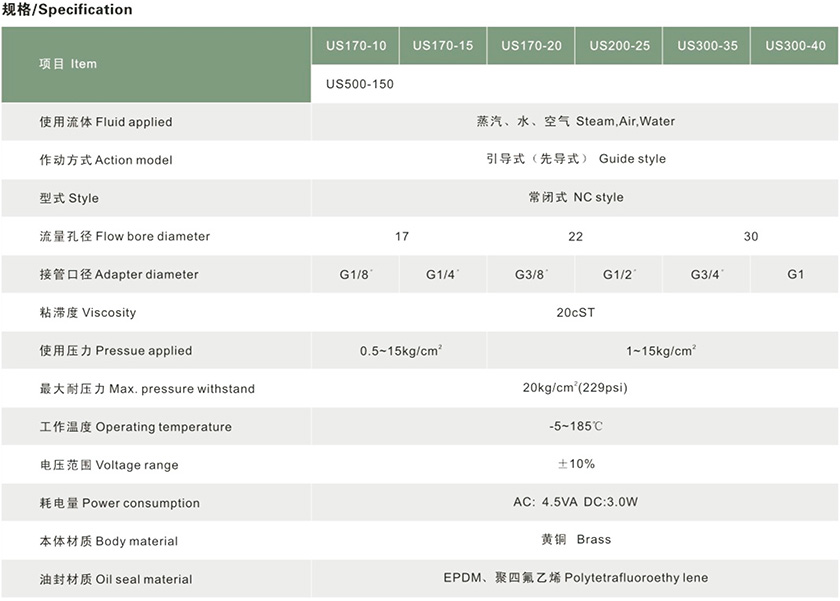Click the flow bore diameter value 22
This screenshot has height=601, width=840.
575,236
